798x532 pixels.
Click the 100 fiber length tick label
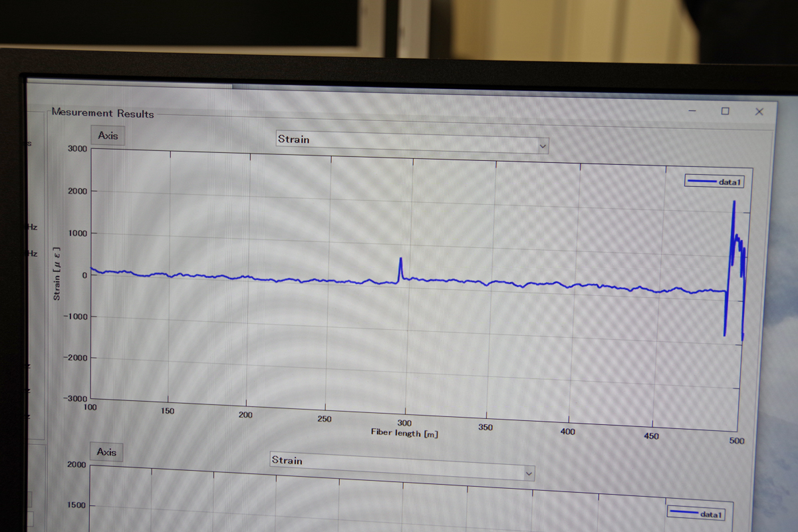coord(90,407)
